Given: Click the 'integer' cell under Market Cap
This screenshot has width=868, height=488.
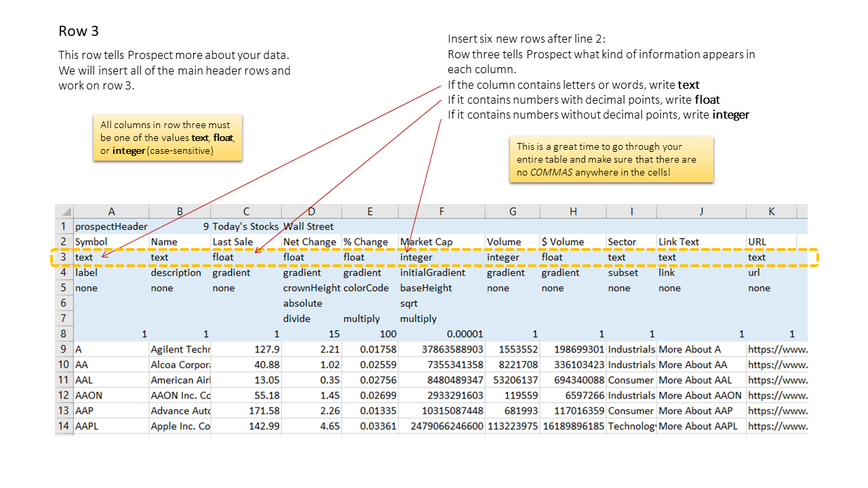Looking at the screenshot, I should [441, 258].
